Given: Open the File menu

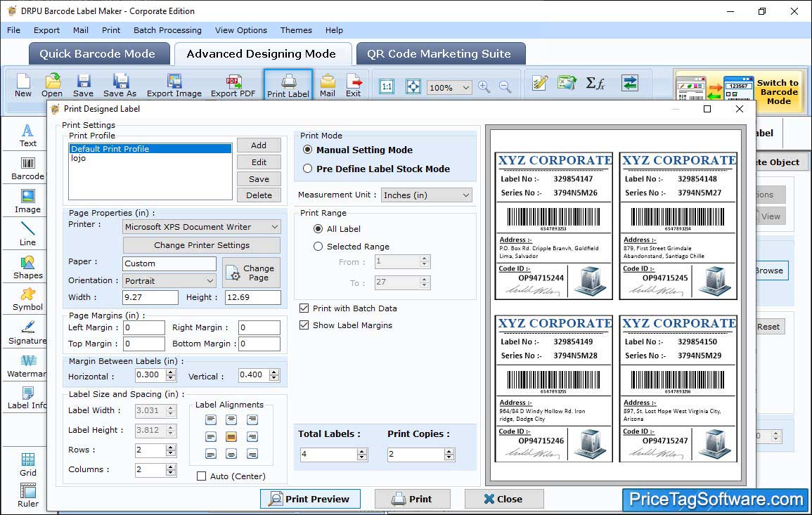Looking at the screenshot, I should 13,30.
